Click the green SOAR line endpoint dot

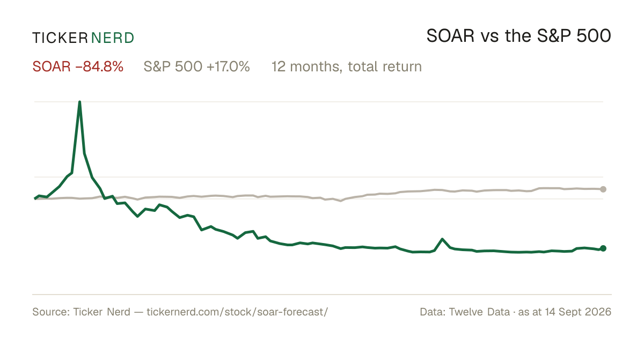point(603,248)
